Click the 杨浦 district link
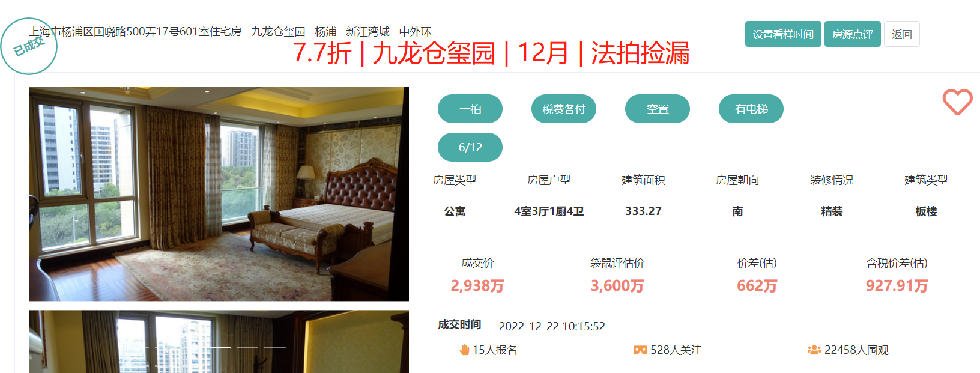Image resolution: width=980 pixels, height=373 pixels. tap(325, 32)
